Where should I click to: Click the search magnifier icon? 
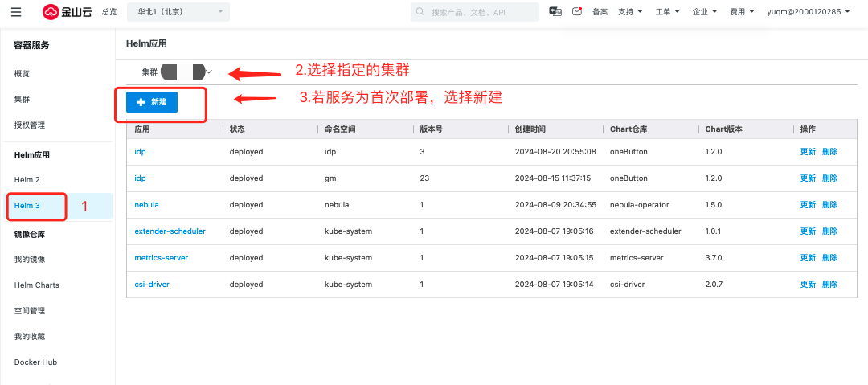(x=421, y=12)
